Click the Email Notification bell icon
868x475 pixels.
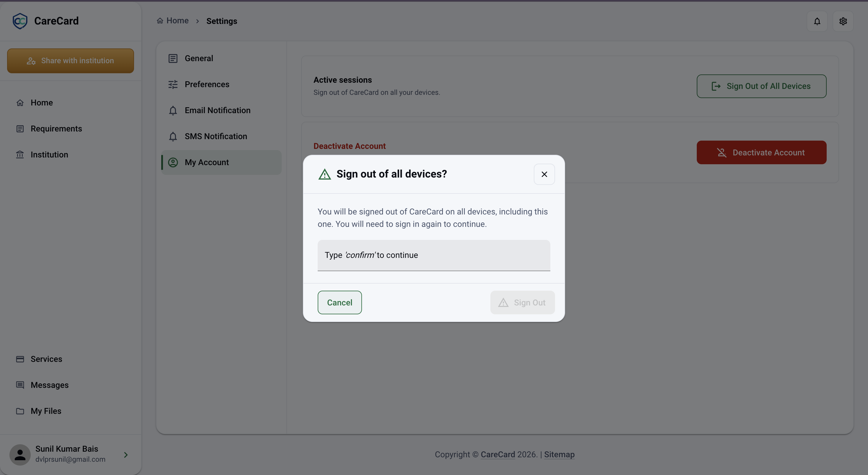[173, 110]
